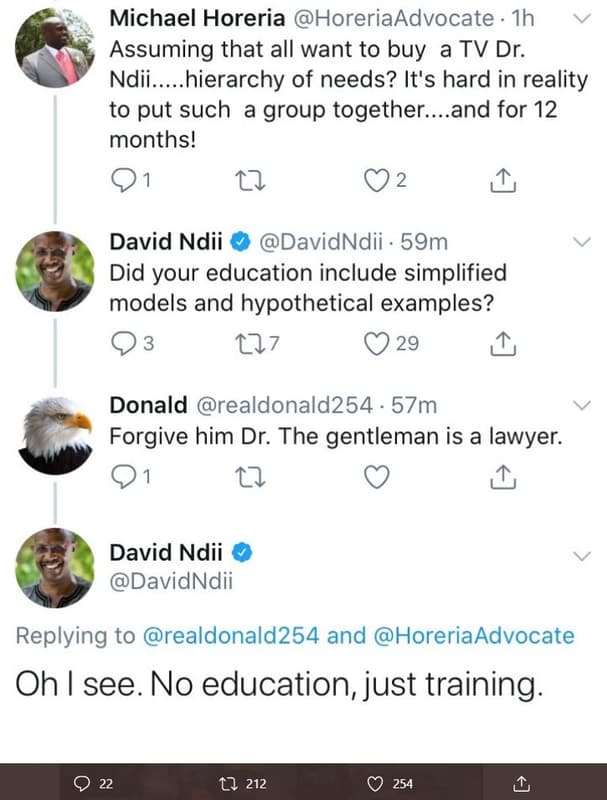The width and height of the screenshot is (607, 800).
Task: Like Donald's tweet about the lawyer
Action: pos(376,476)
